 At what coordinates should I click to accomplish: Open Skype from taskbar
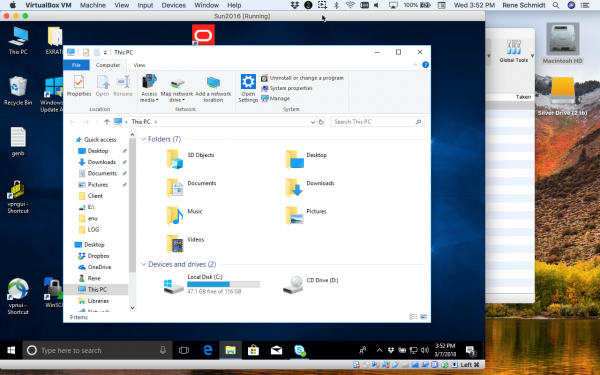(300, 350)
